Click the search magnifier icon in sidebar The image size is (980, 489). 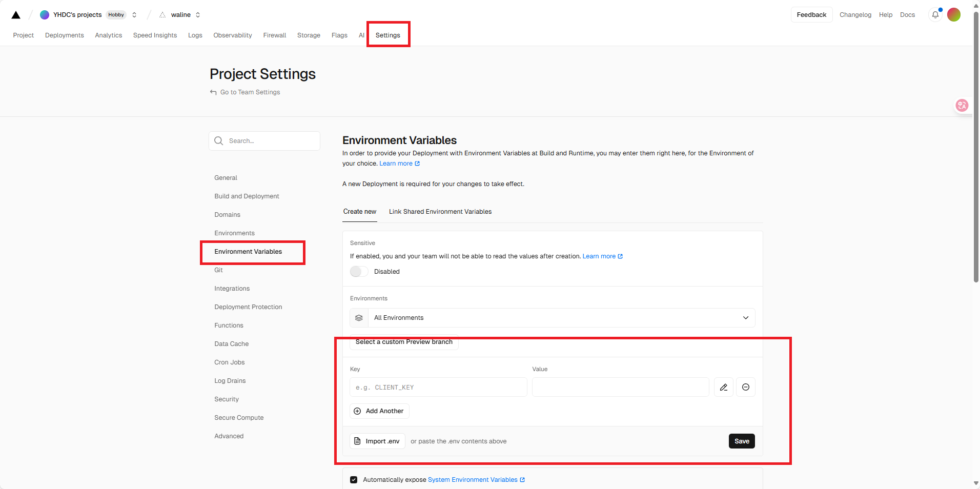(x=219, y=141)
